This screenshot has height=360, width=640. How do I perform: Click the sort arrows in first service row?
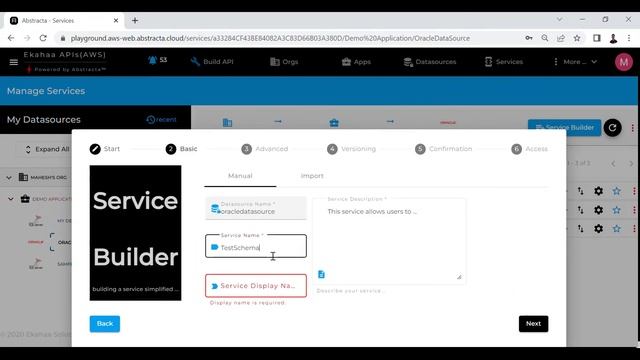[580, 191]
